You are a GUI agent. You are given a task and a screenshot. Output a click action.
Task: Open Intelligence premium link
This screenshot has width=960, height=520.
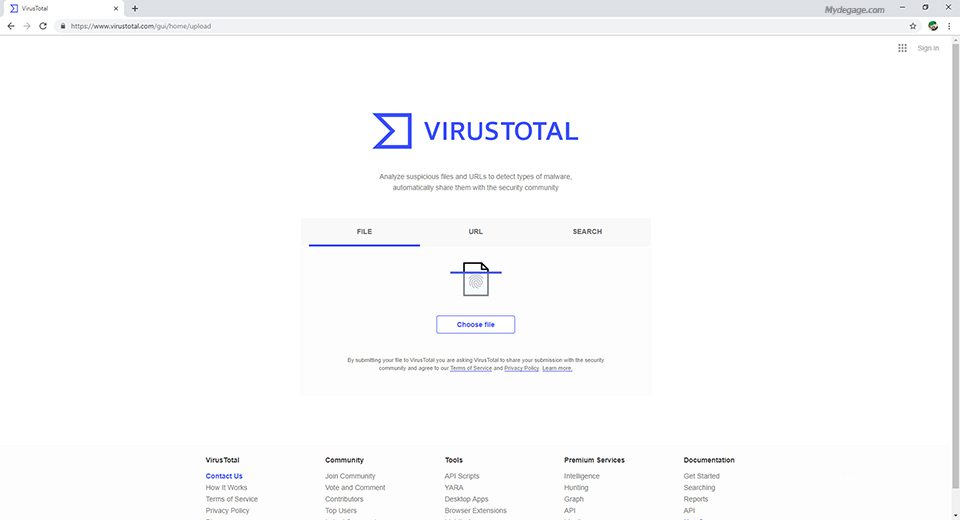[582, 476]
